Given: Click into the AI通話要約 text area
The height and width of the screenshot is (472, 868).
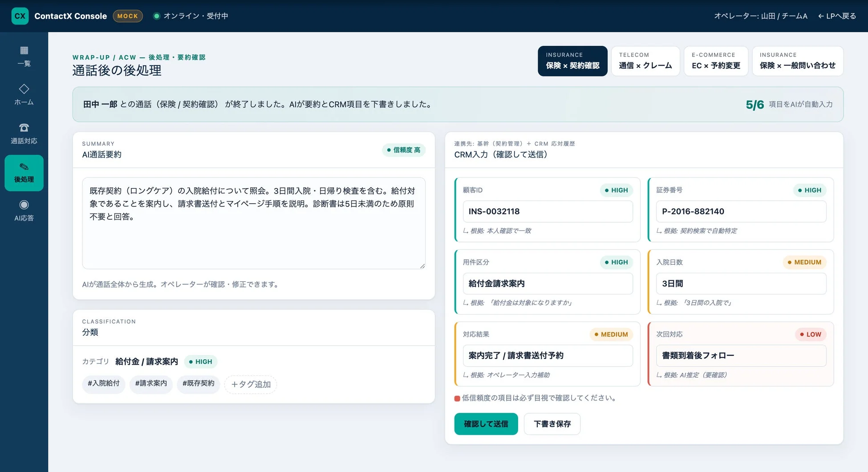Looking at the screenshot, I should click(254, 223).
